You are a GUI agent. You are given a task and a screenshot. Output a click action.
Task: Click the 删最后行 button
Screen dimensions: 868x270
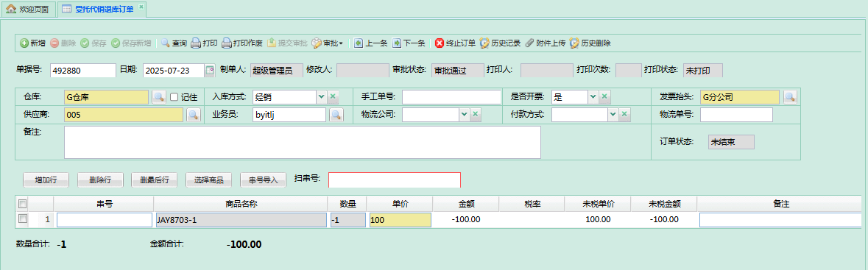pos(155,180)
